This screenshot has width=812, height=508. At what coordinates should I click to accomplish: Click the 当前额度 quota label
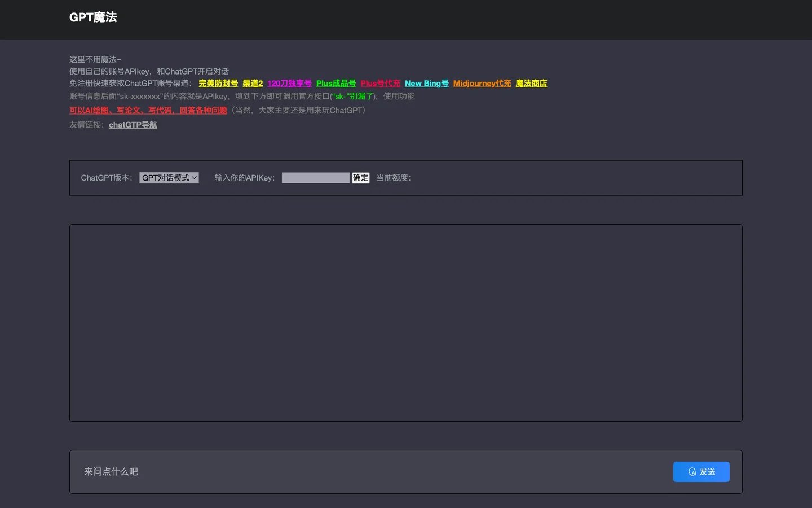pos(394,178)
